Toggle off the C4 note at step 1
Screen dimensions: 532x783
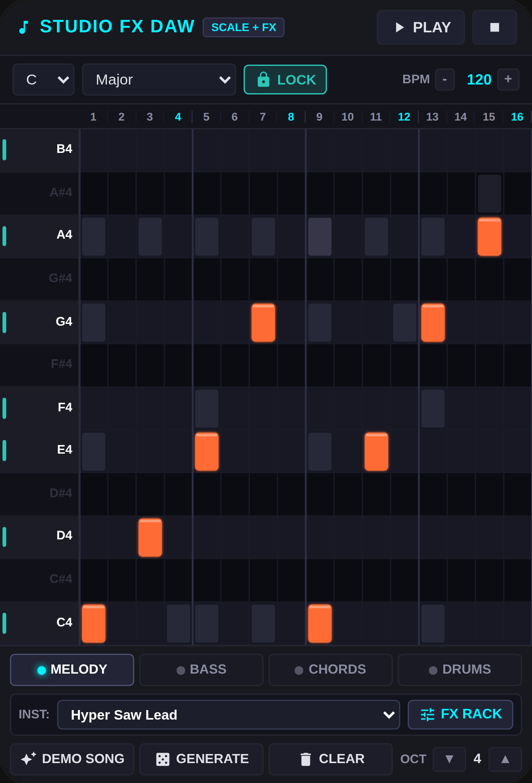pos(94,623)
